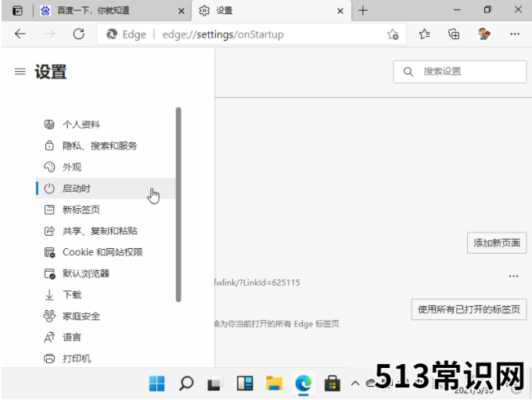Open Microsoft Store from taskbar
This screenshot has height=400, width=532.
click(x=332, y=384)
